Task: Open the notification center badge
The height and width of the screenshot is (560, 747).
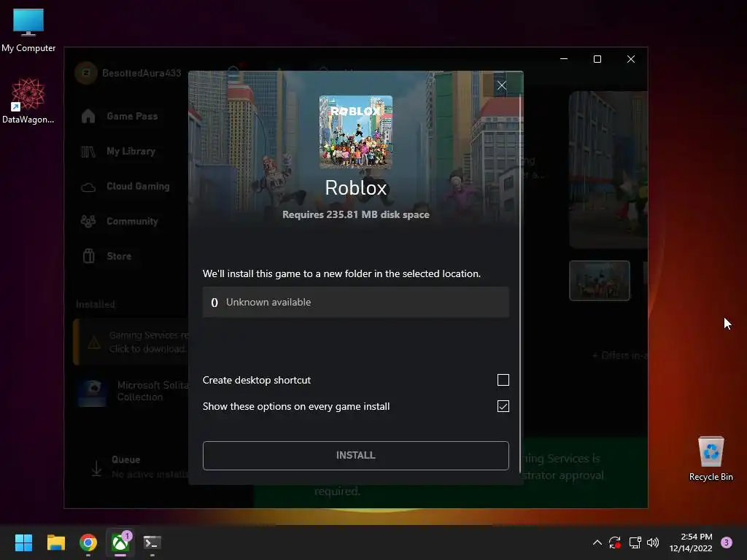Action: 727,542
